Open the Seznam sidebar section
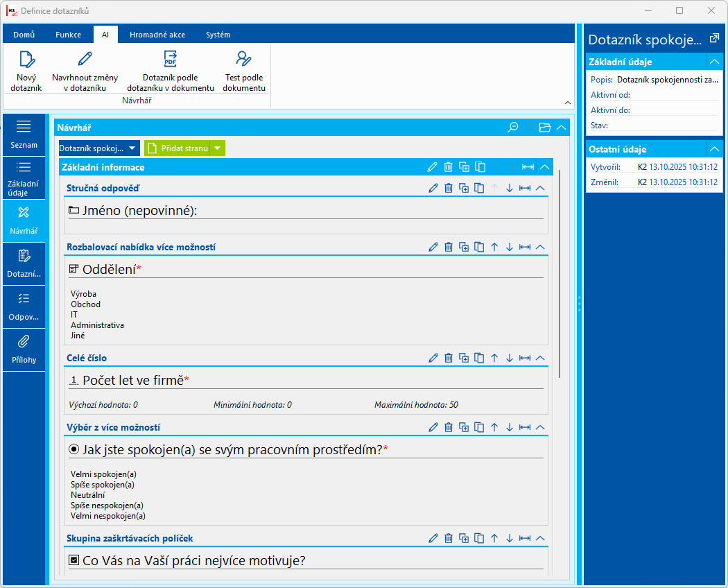728x588 pixels. tap(24, 135)
